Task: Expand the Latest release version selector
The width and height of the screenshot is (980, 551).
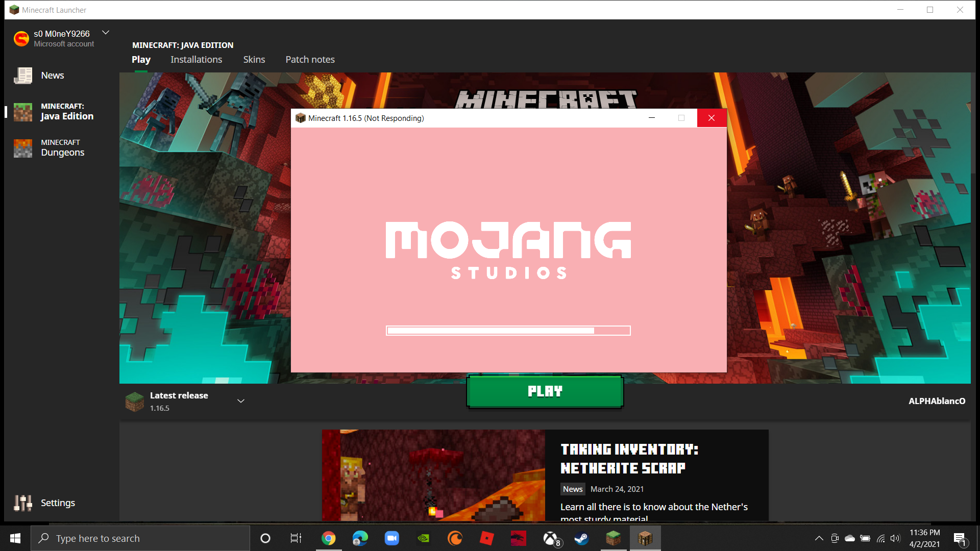Action: (x=241, y=401)
